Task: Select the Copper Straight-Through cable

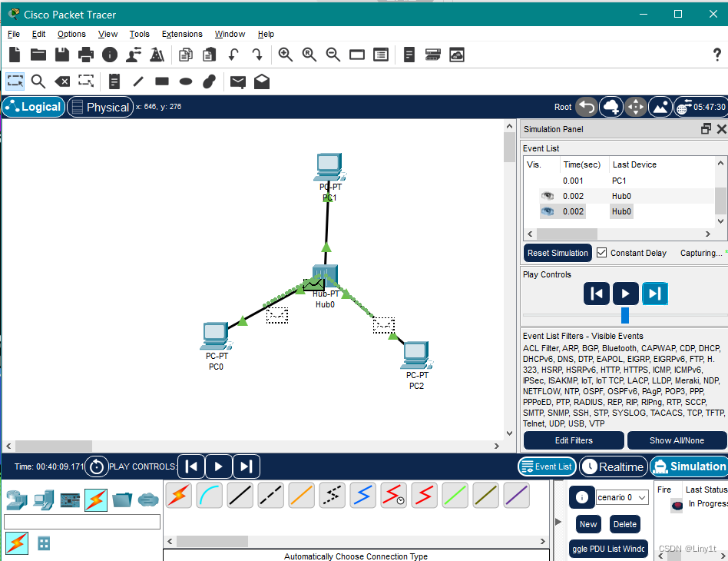Action: 240,495
